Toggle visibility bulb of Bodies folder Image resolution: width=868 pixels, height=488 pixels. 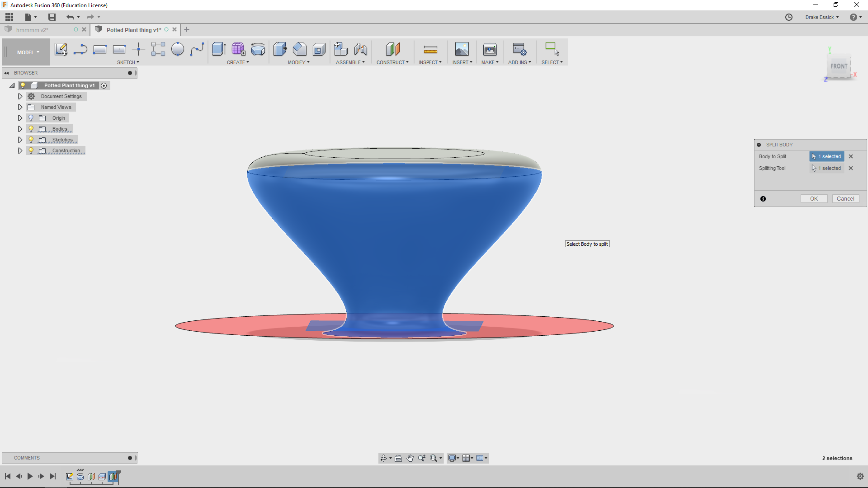(31, 129)
